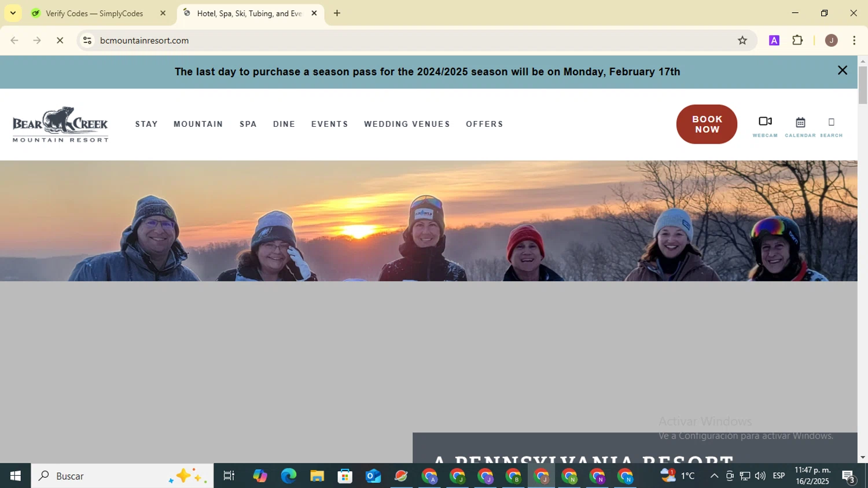Open the Webcam icon link

tap(765, 126)
